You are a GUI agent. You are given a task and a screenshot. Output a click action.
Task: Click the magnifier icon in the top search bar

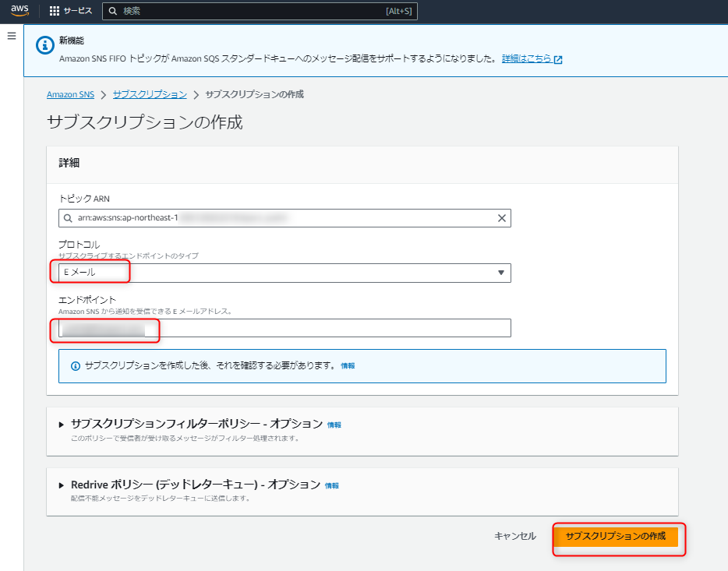pyautogui.click(x=113, y=11)
